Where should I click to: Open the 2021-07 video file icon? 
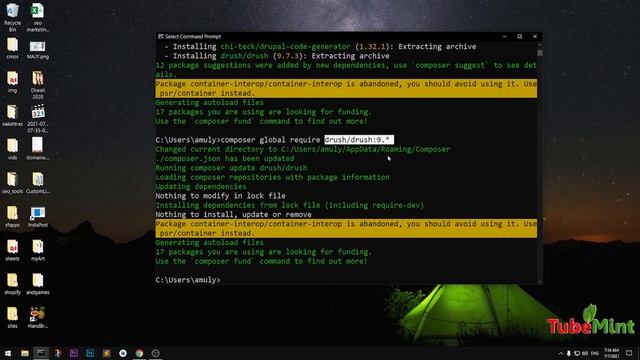click(38, 119)
